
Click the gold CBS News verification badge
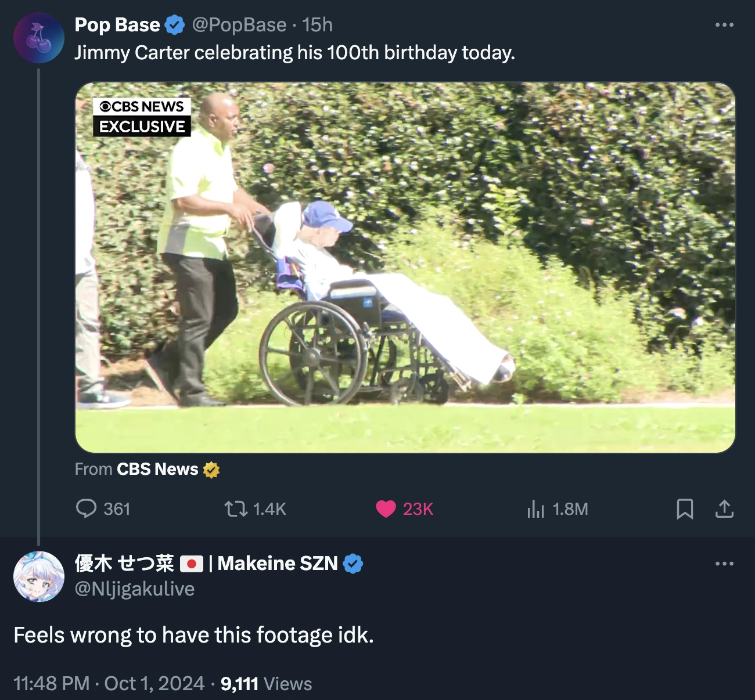pos(211,470)
